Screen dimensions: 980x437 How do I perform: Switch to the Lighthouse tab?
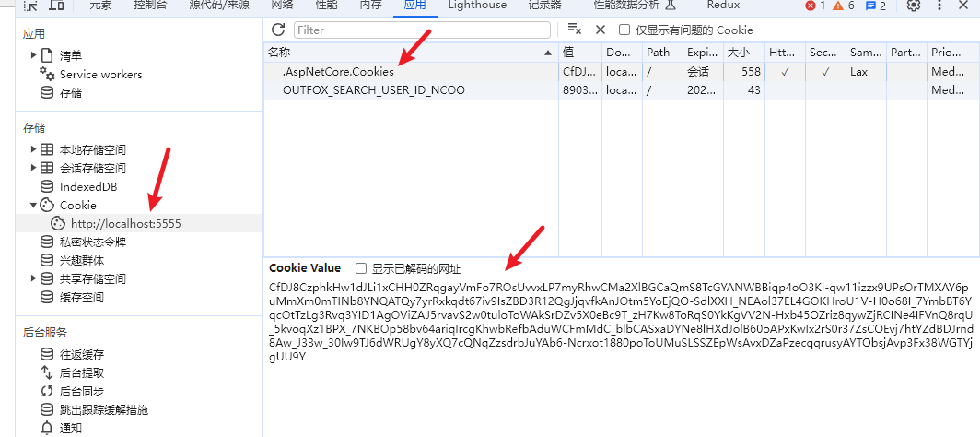(476, 6)
